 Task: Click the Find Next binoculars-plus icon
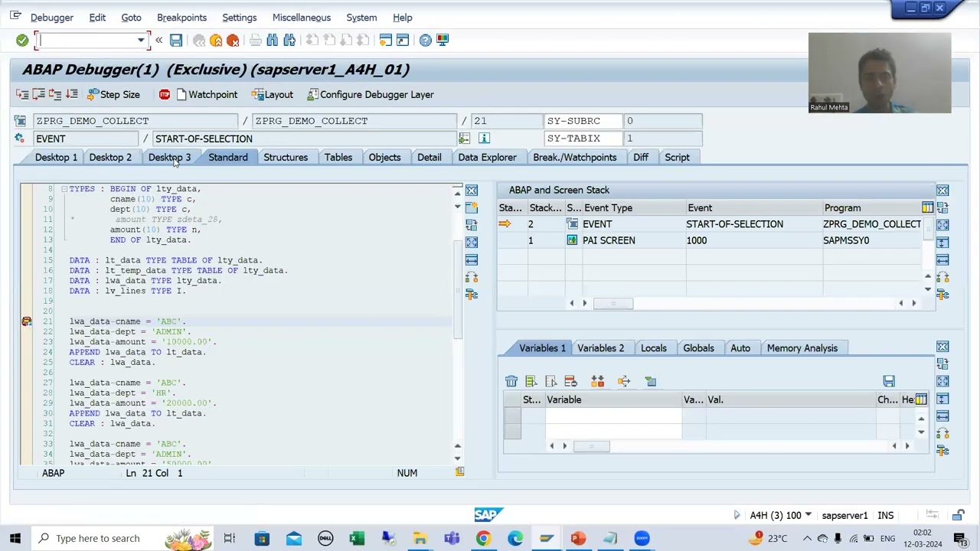pyautogui.click(x=289, y=40)
